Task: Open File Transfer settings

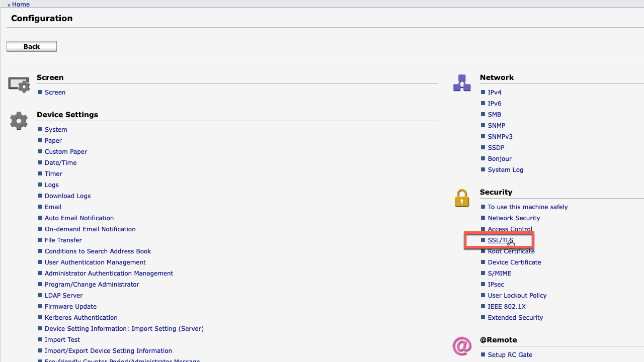Action: tap(63, 240)
